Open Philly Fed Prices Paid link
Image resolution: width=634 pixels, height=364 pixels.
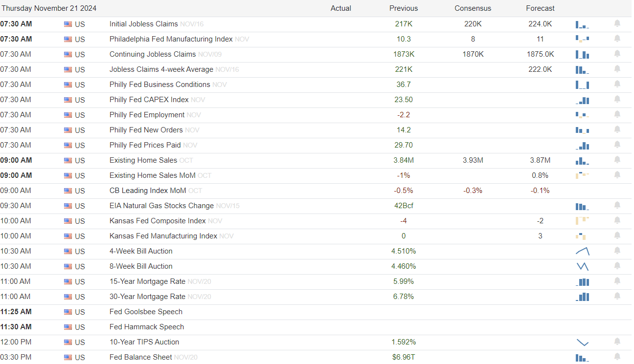pos(145,145)
